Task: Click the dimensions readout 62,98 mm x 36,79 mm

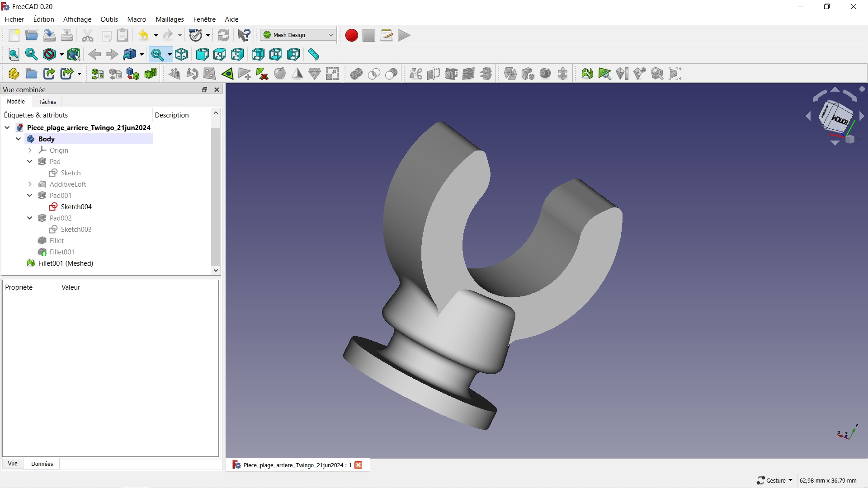Action: point(828,480)
